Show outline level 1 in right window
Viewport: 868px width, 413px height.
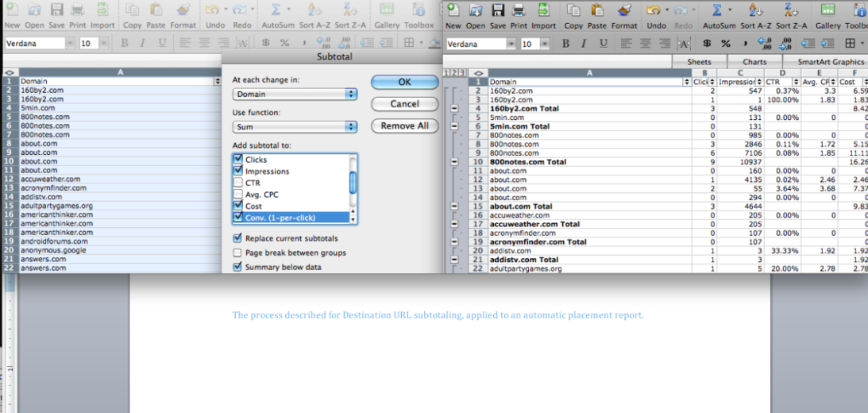pos(447,73)
